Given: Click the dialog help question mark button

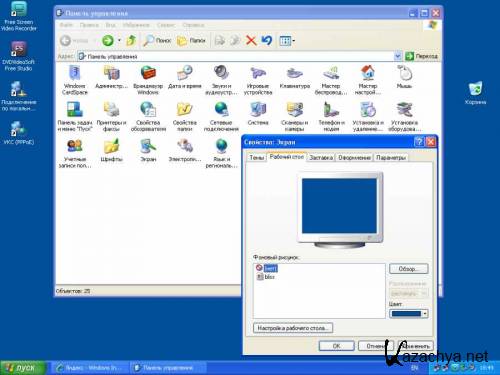Looking at the screenshot, I should coord(419,142).
